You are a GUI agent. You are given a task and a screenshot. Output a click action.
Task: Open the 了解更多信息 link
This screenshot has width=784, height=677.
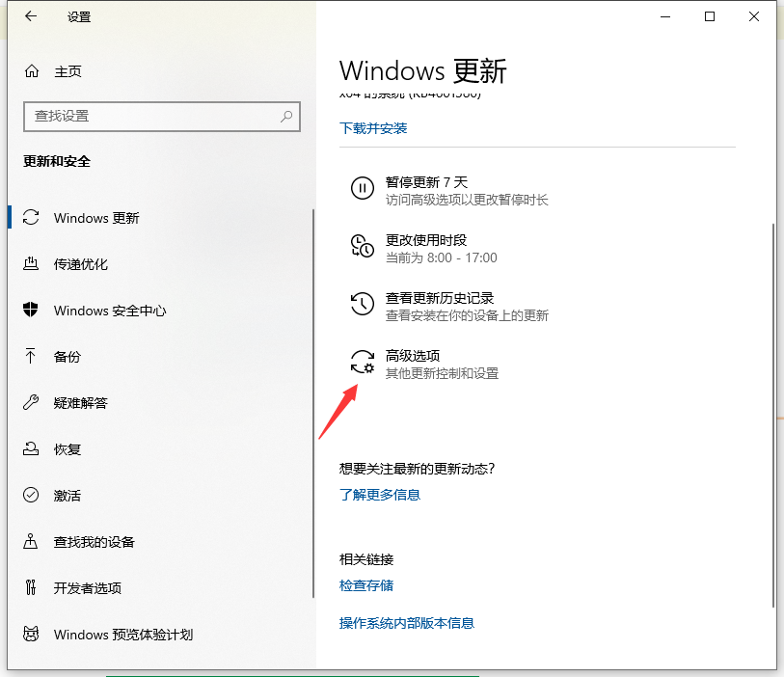click(380, 495)
